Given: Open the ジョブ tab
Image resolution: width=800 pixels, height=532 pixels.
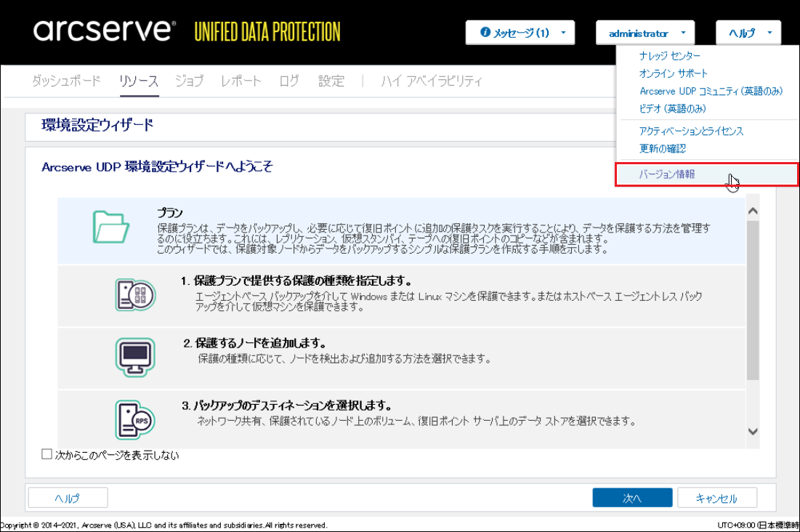Looking at the screenshot, I should coord(189,81).
